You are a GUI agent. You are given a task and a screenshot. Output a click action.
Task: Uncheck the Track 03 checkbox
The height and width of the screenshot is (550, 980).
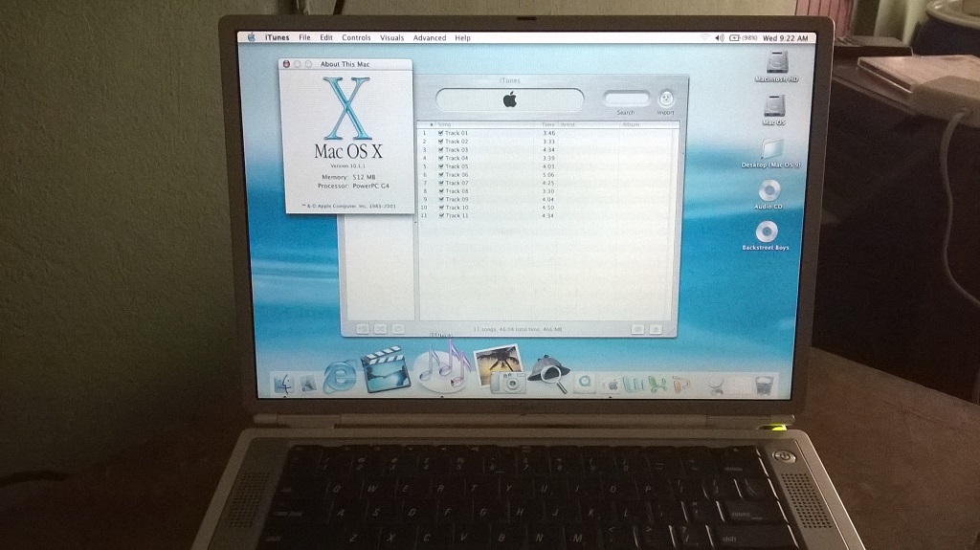(x=440, y=150)
